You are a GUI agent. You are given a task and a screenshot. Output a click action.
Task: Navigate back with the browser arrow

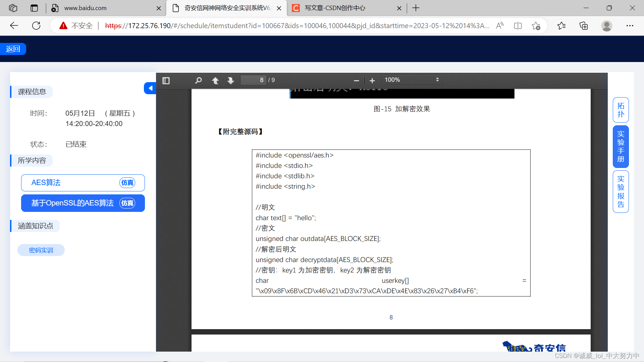[x=14, y=25]
